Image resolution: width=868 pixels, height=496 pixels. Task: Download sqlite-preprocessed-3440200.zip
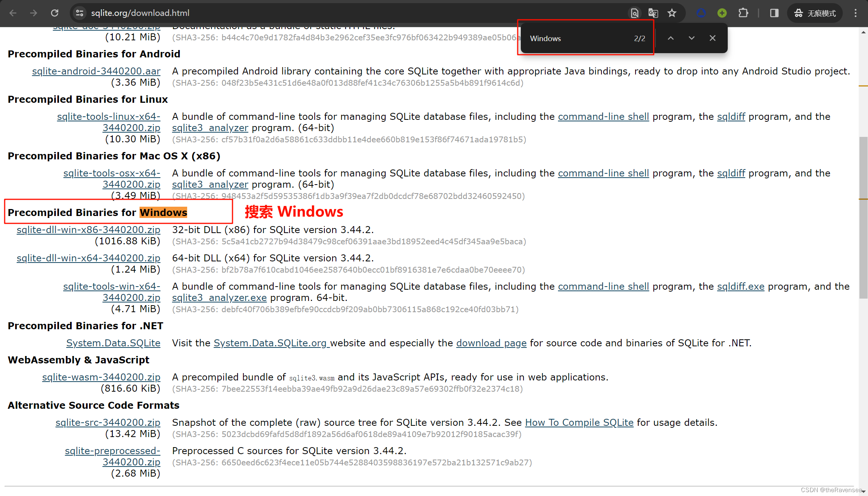(112, 456)
